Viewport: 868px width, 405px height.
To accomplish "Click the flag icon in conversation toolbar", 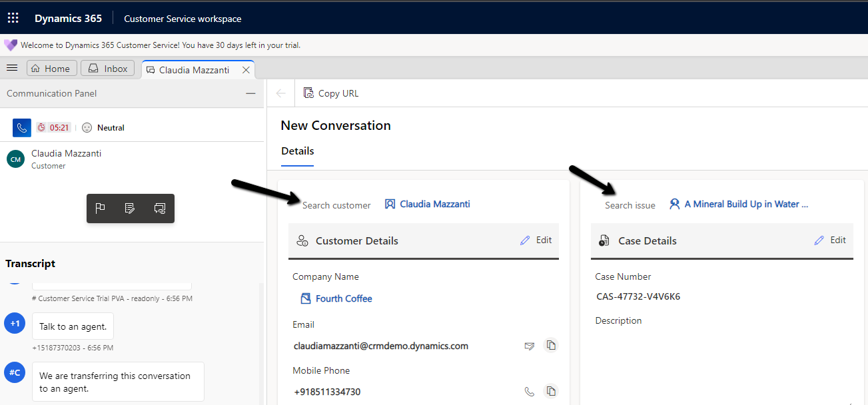I will 101,208.
